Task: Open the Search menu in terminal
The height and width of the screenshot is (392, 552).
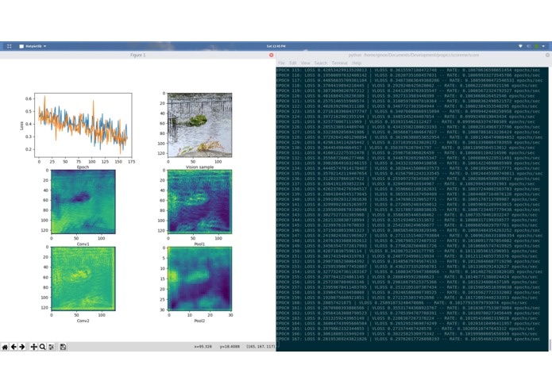Action: click(x=321, y=63)
